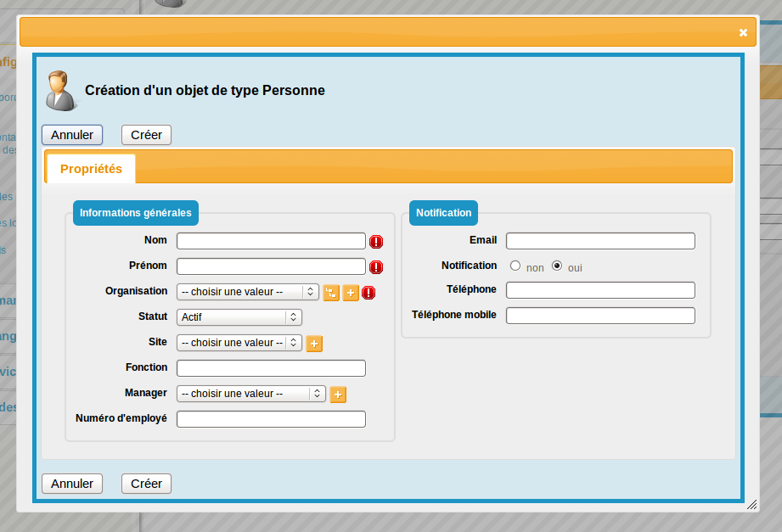Focus the Email input field
Viewport: 782px width, 532px height.
click(x=600, y=241)
